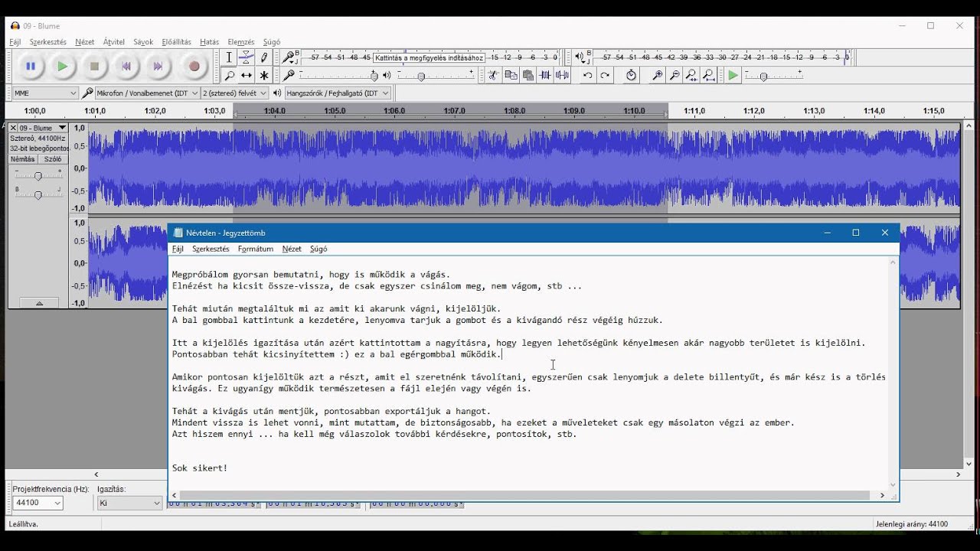Click Notepad vertical scrollbar down arrow

pos(893,484)
